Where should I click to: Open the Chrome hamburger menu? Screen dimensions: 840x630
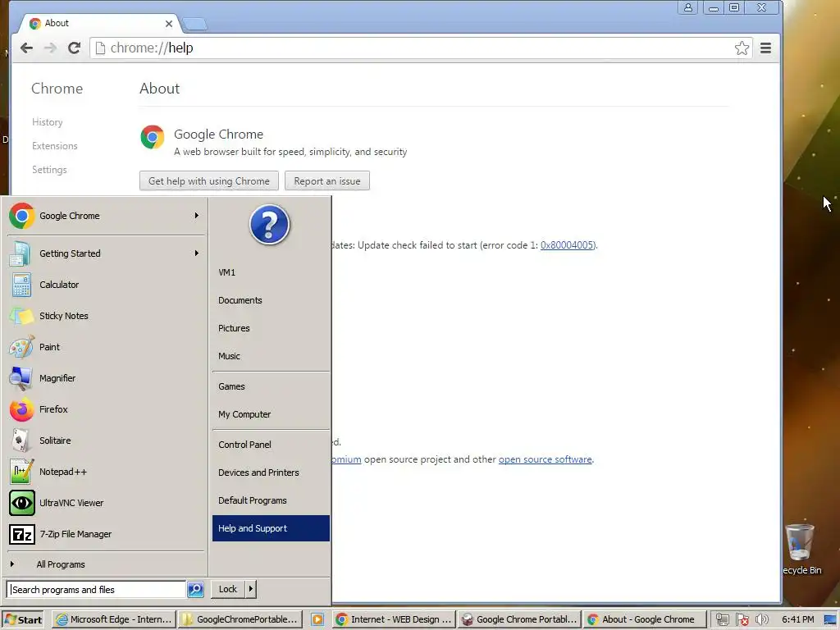765,48
